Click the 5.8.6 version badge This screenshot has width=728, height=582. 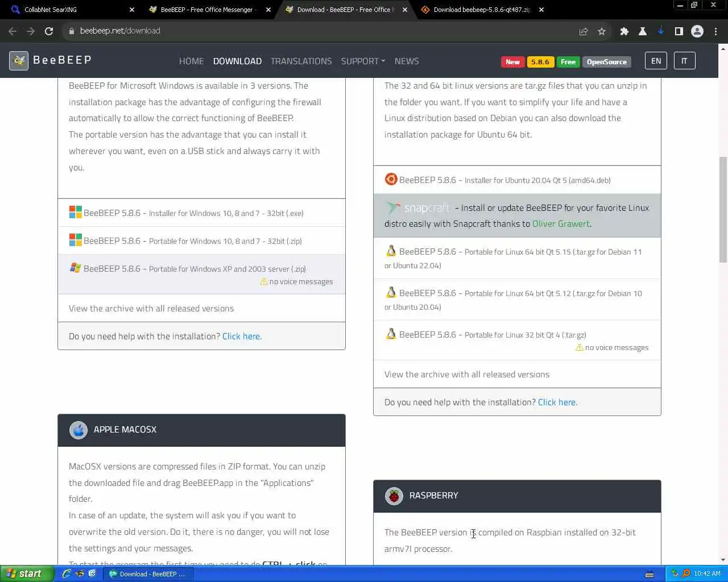(x=540, y=62)
